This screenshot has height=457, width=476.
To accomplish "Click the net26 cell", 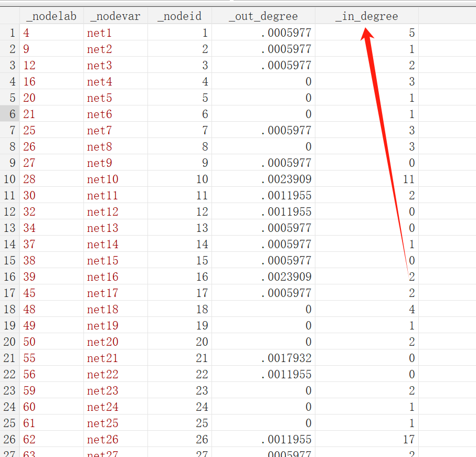I will pos(115,439).
